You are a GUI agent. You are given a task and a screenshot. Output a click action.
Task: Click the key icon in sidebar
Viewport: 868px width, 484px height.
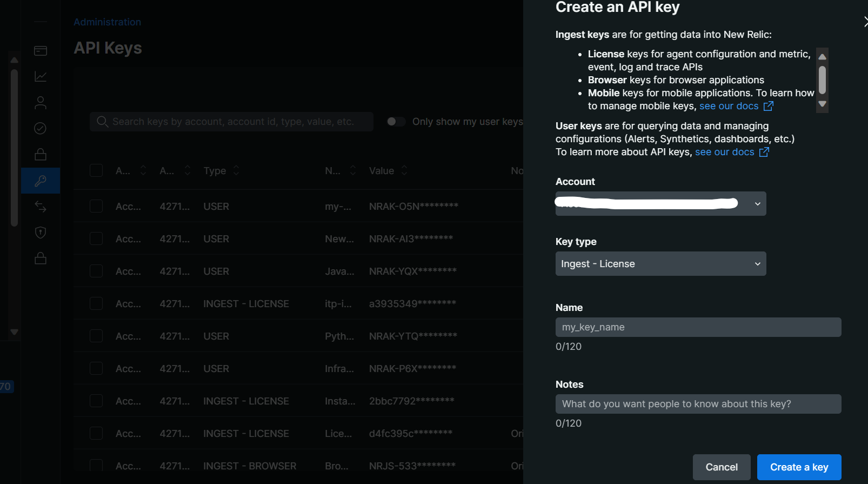tap(41, 181)
